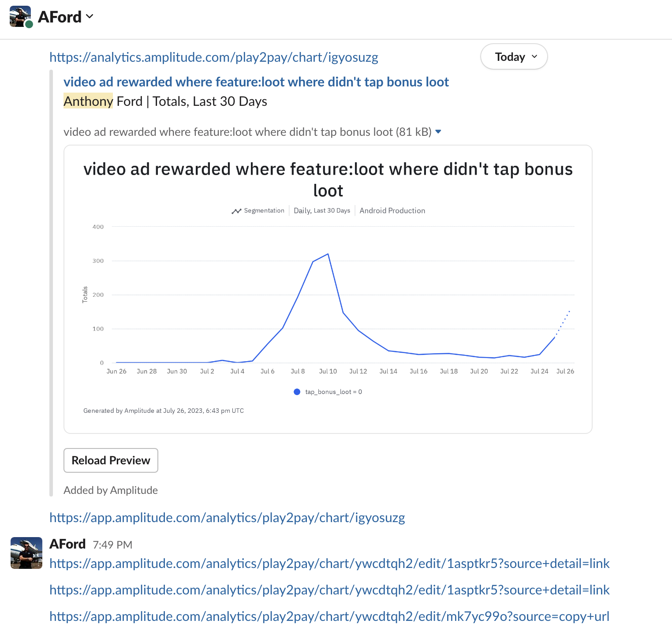Open the bold blue chart title link
The width and height of the screenshot is (672, 635).
tap(256, 82)
